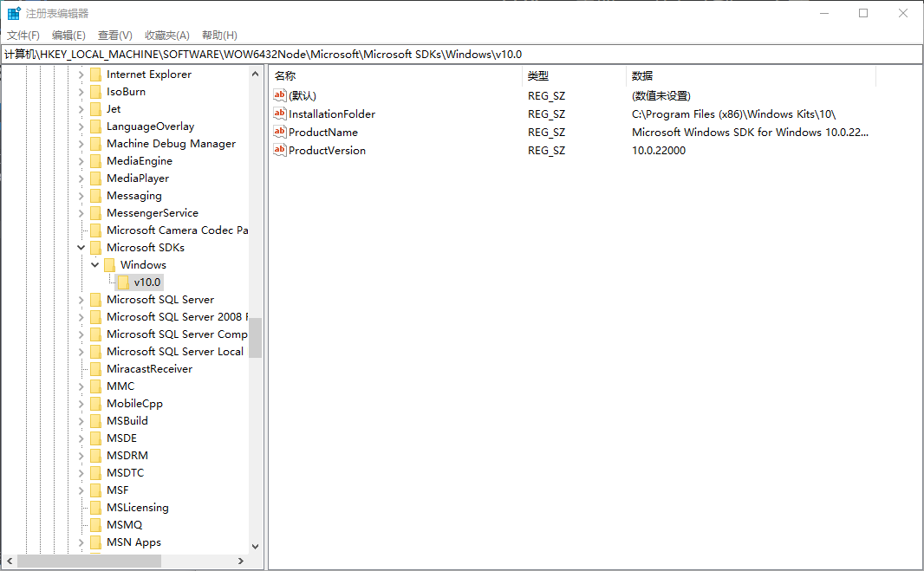Select the Microsoft SQL Server 2008 tree item
This screenshot has width=924, height=571.
177,317
